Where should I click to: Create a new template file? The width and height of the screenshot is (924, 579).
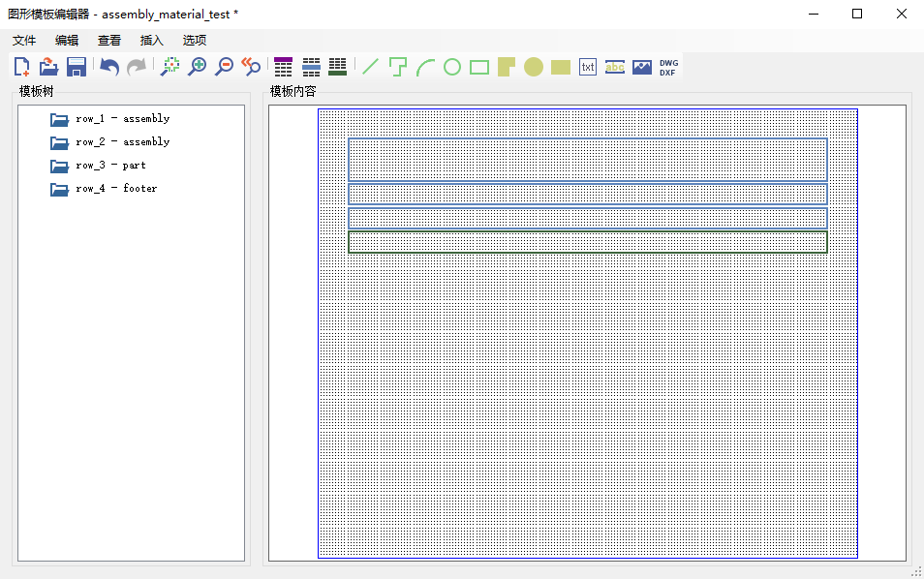[x=22, y=67]
